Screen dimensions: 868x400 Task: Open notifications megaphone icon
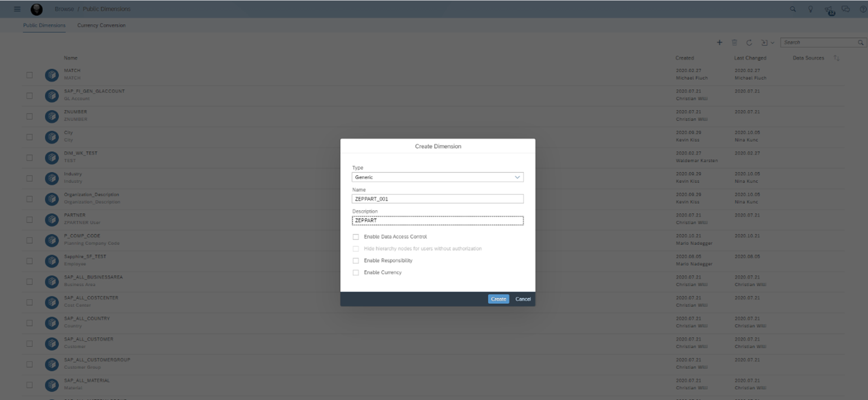[x=828, y=10]
